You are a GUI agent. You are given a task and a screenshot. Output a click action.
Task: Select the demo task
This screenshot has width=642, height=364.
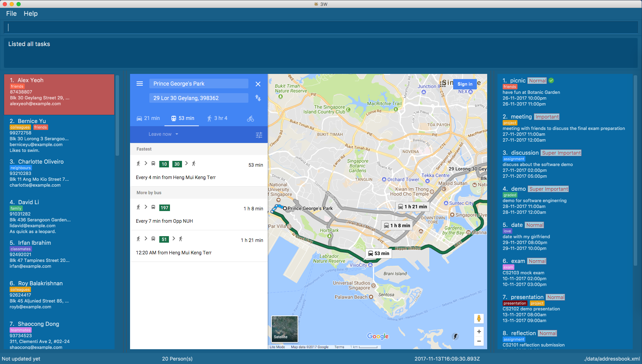coord(564,200)
